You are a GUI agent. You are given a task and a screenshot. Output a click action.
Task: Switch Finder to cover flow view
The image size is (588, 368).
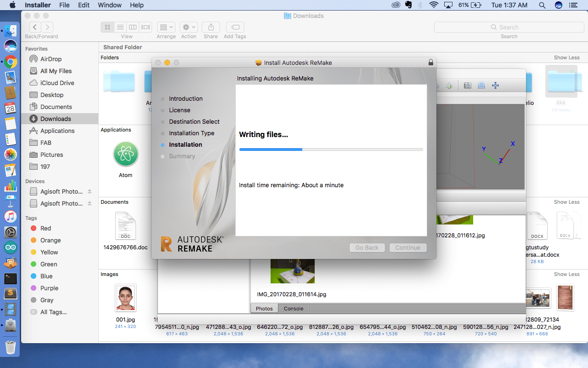pos(146,27)
